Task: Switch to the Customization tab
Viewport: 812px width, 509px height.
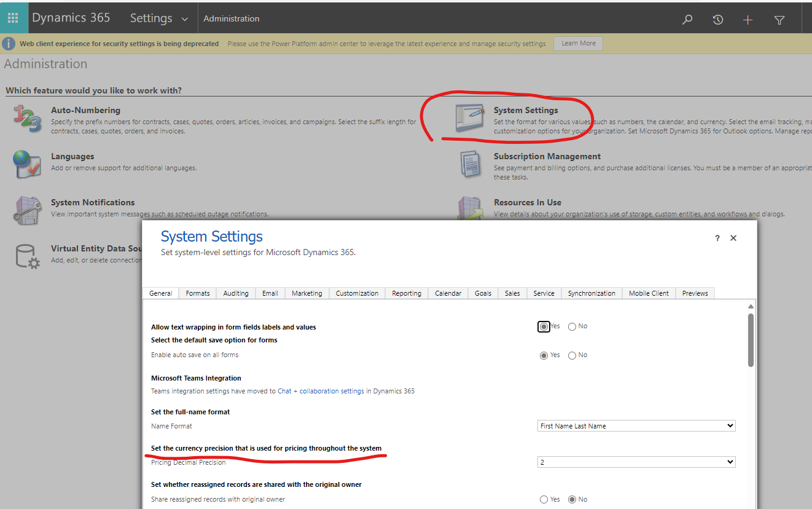Action: coord(357,293)
